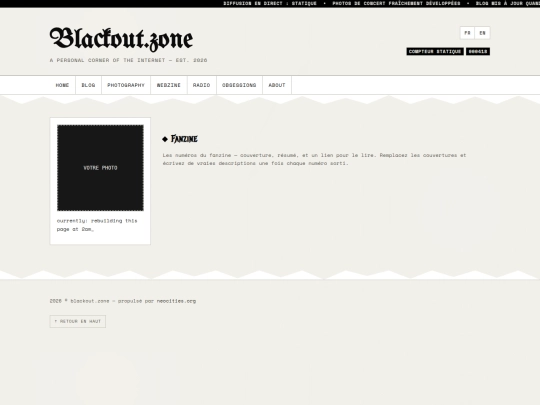Click the Retour en haut button
This screenshot has width=540, height=405.
click(x=78, y=321)
